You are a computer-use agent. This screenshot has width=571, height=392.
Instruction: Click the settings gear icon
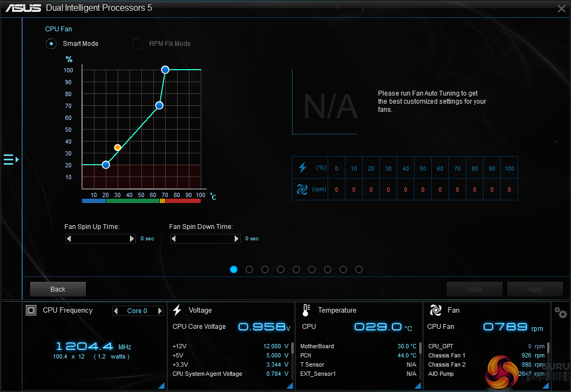point(561,313)
